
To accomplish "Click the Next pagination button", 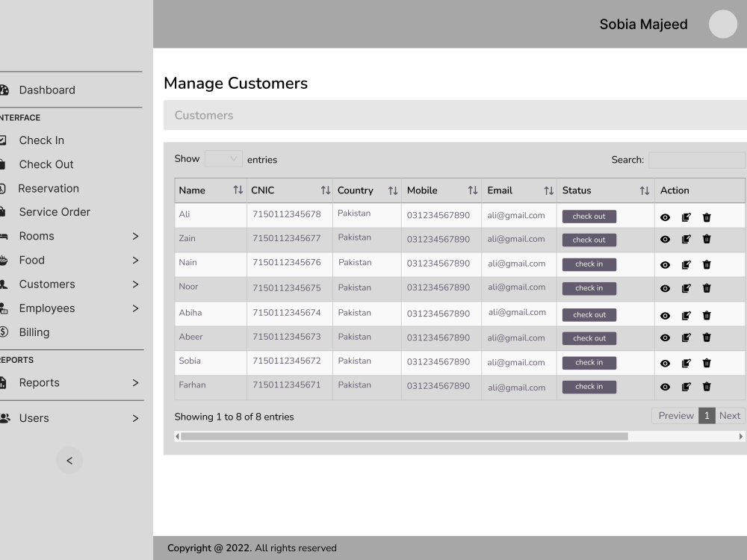I will coord(729,415).
